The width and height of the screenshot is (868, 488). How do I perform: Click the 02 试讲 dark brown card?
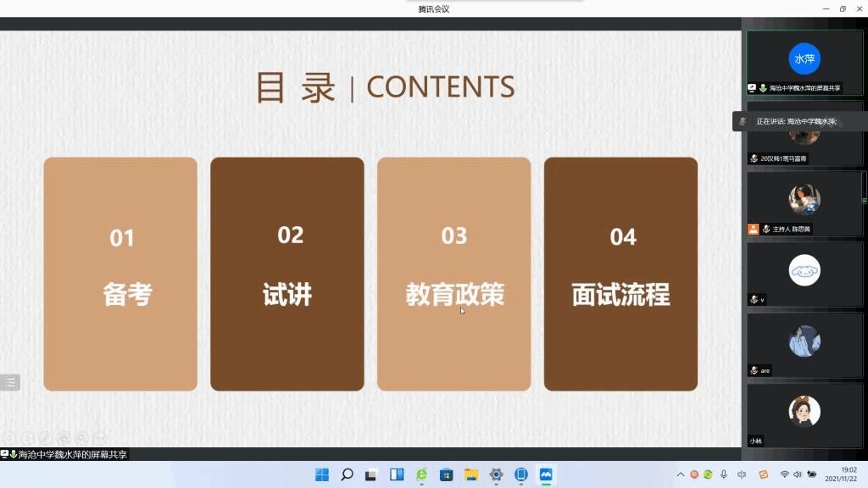pos(287,274)
